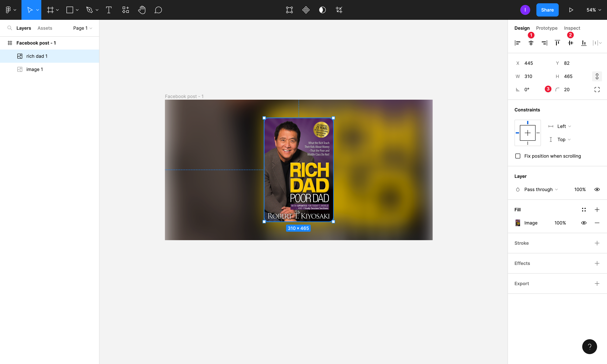Switch to the Design tab
This screenshot has width=607, height=364.
(522, 28)
